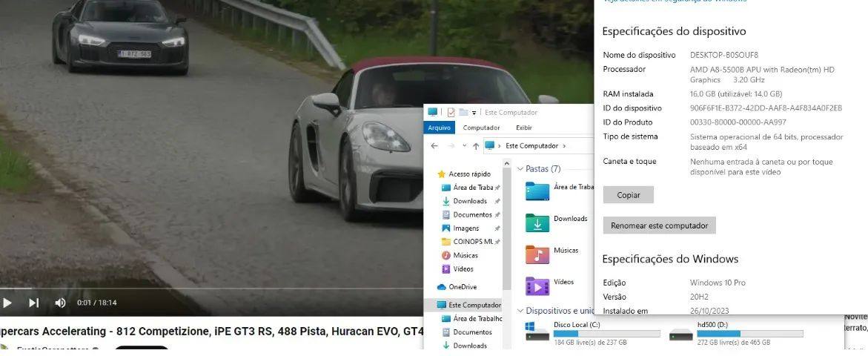868x356 pixels.
Task: Click the back navigation arrow
Action: pos(434,146)
